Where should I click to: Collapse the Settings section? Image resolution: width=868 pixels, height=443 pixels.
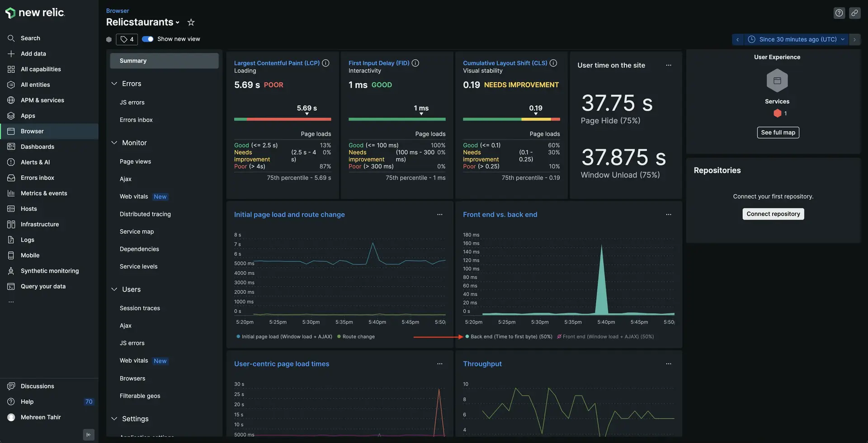click(x=114, y=419)
